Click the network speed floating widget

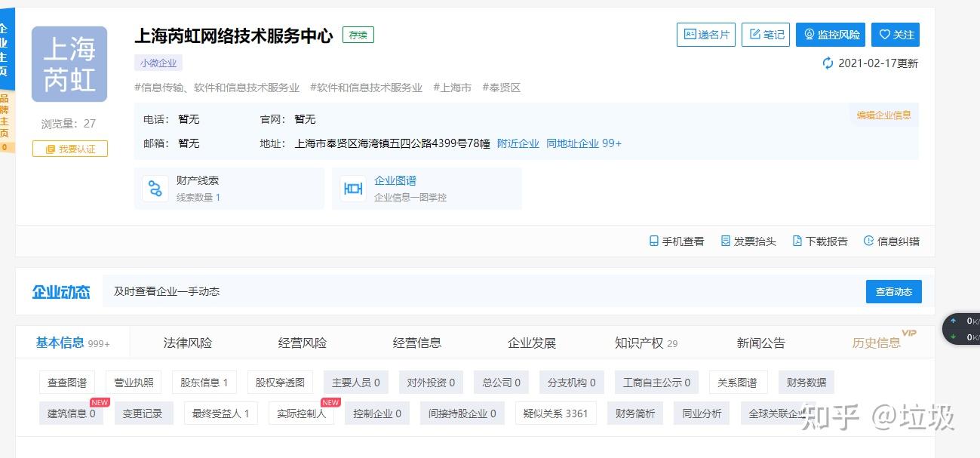pos(961,329)
